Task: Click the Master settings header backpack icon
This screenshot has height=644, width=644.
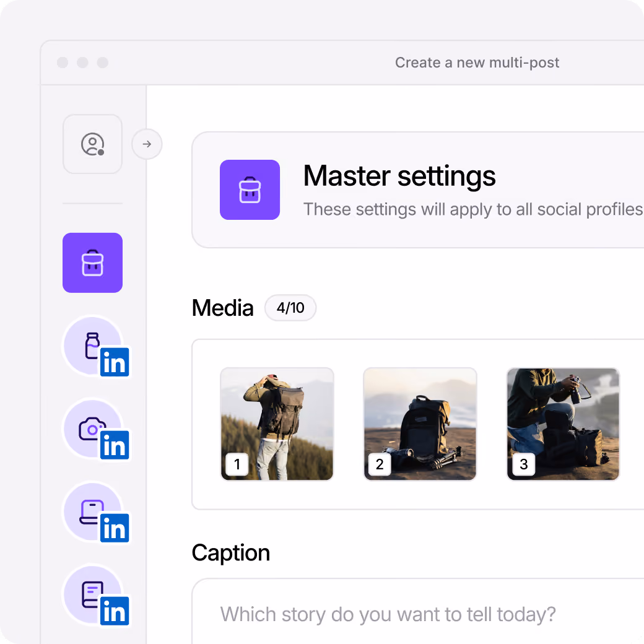Action: click(x=250, y=189)
